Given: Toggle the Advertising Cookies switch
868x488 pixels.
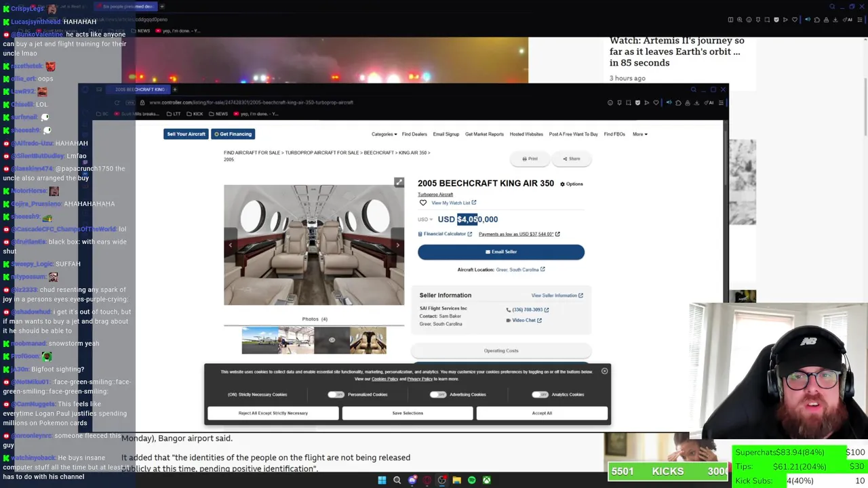Looking at the screenshot, I should 437,394.
